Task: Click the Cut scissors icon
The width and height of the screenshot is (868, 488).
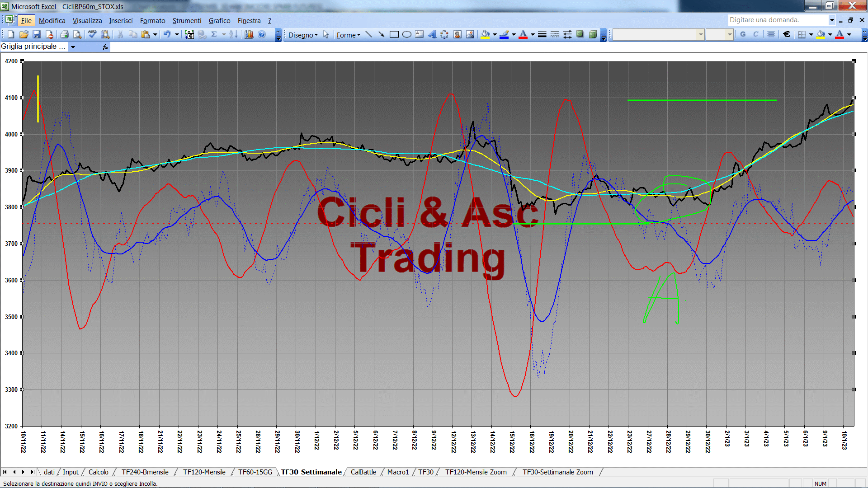Action: [x=120, y=34]
